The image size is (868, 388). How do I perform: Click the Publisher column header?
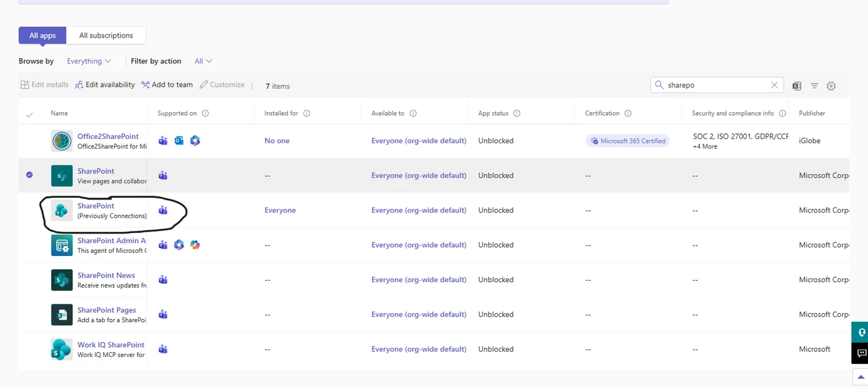pos(812,113)
